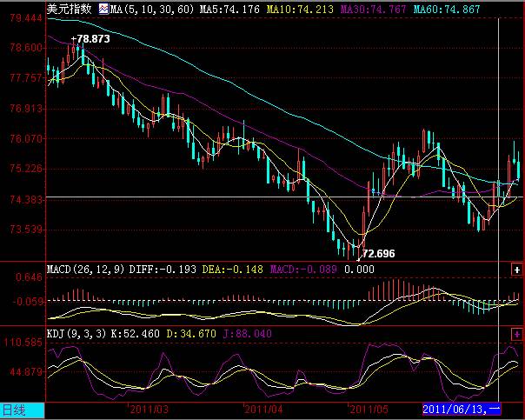Click the 2011/05 date axis label
525x420 pixels.
pyautogui.click(x=369, y=410)
